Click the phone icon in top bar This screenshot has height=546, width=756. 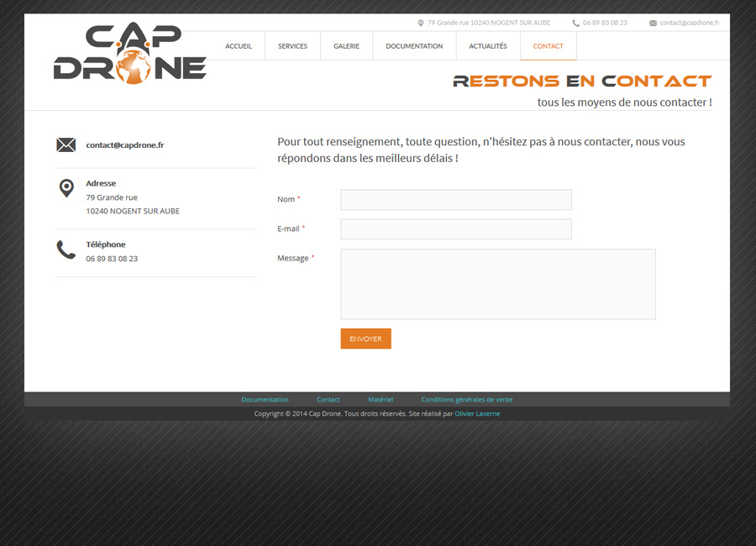coord(575,24)
